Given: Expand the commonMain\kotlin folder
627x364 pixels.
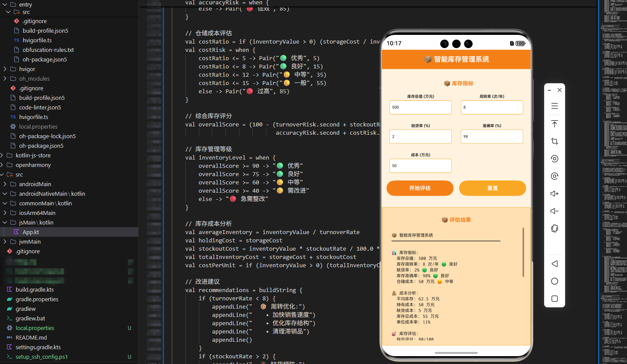Looking at the screenshot, I should point(5,203).
